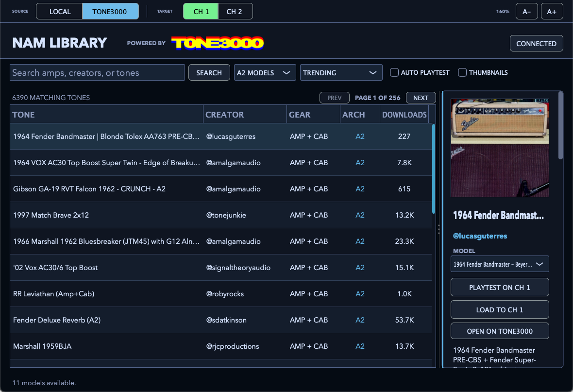Viewport: 573px width, 392px height.
Task: Enable the THUMBNAILS checkbox
Action: tap(462, 72)
